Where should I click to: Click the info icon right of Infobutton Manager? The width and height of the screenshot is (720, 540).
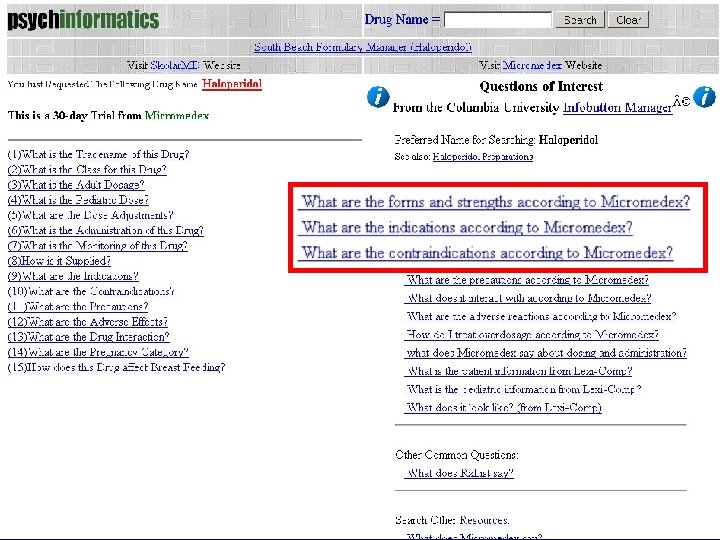pyautogui.click(x=704, y=97)
